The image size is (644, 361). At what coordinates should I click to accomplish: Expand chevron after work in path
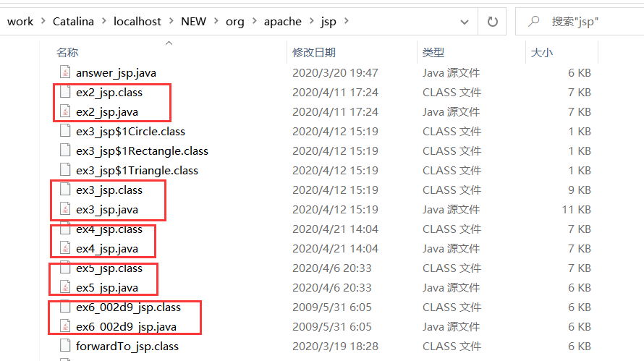pos(43,21)
